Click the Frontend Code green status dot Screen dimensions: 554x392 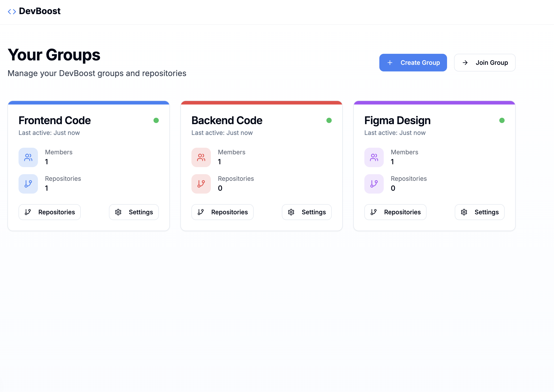pyautogui.click(x=156, y=120)
